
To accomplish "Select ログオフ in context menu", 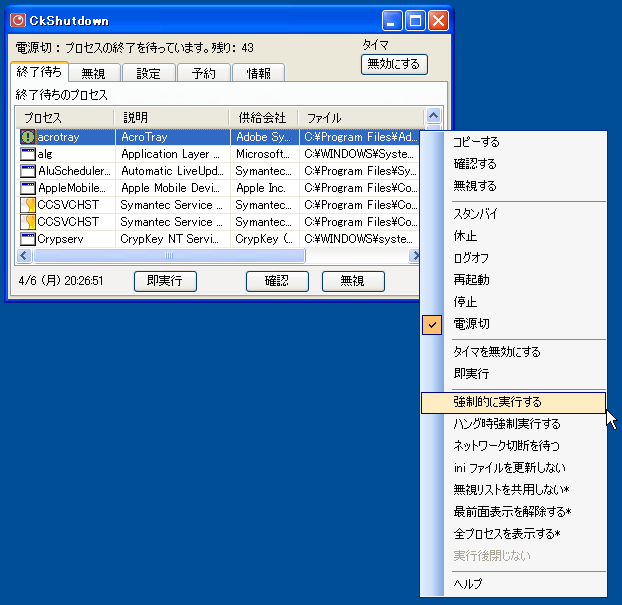I will pos(513,258).
